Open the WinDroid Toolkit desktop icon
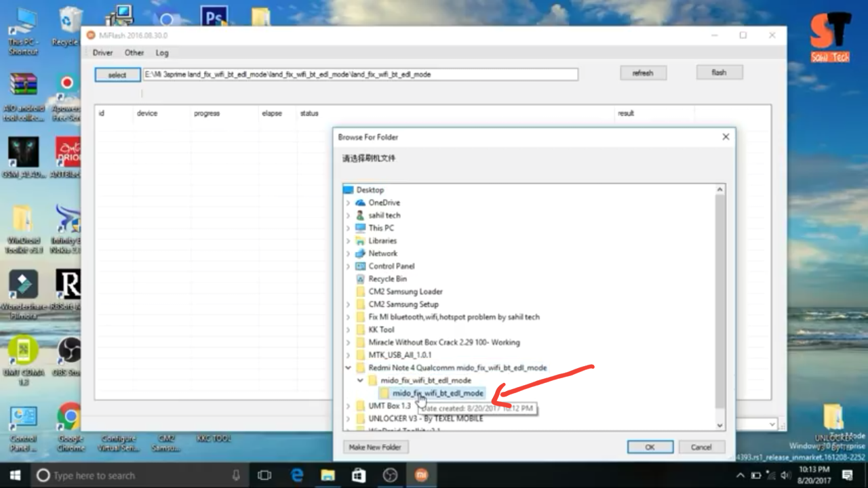 pos(23,228)
